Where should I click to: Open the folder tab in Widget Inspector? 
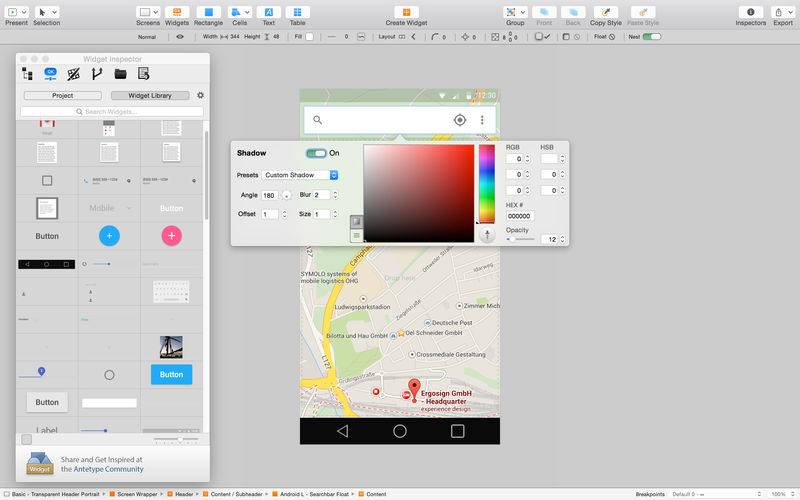pos(120,74)
